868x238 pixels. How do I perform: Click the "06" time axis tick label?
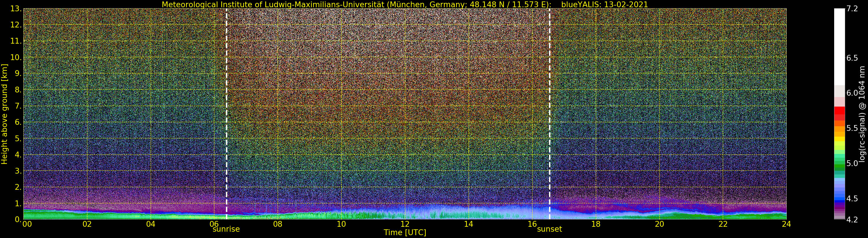point(214,224)
